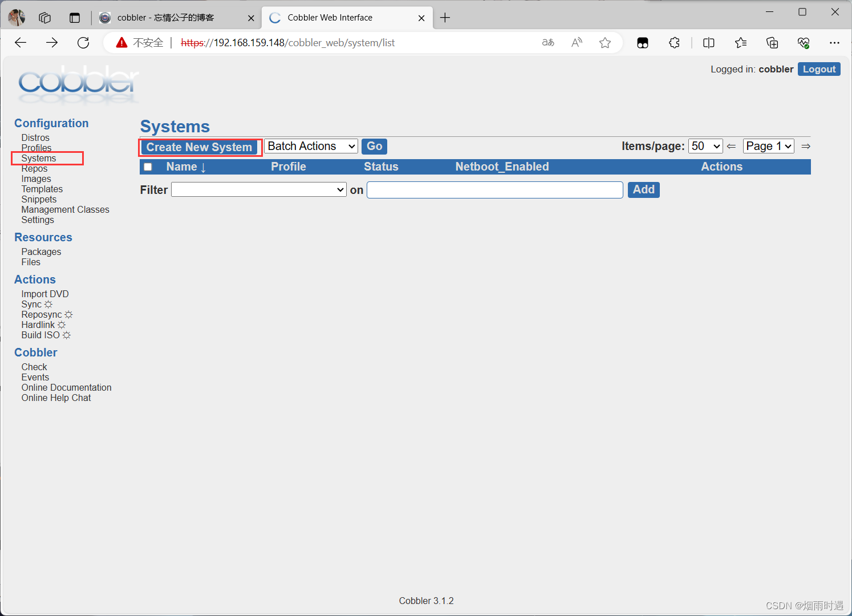
Task: Open browser essentials heart icon
Action: (x=804, y=43)
